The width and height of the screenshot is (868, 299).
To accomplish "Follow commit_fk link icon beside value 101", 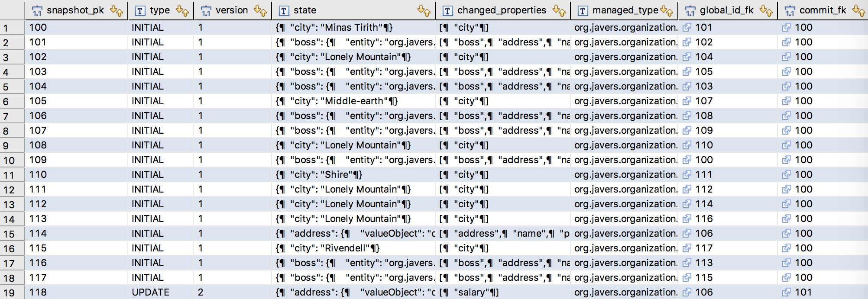I will tap(787, 293).
